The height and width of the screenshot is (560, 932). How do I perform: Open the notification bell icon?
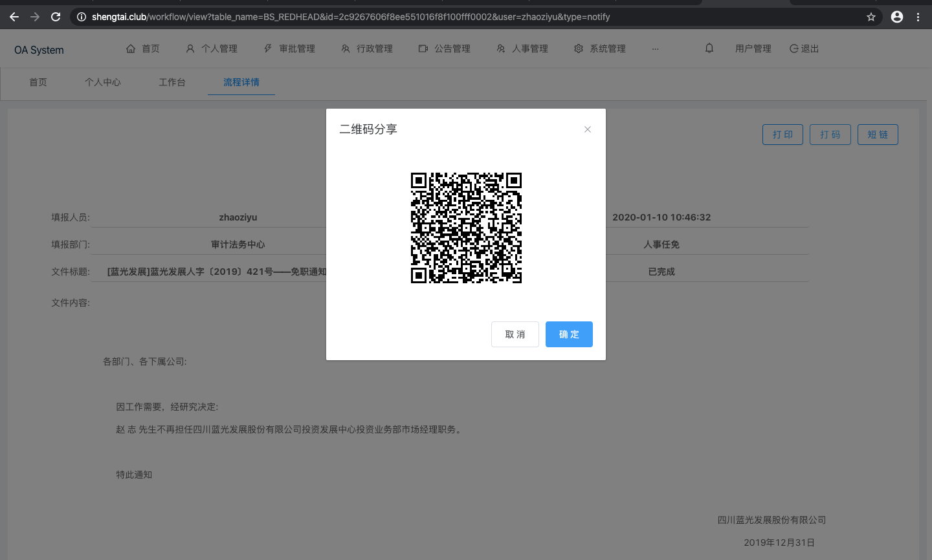[x=709, y=48]
